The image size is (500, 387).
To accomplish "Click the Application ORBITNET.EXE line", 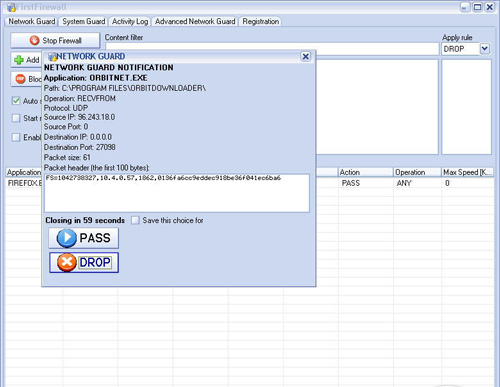I will (x=96, y=78).
